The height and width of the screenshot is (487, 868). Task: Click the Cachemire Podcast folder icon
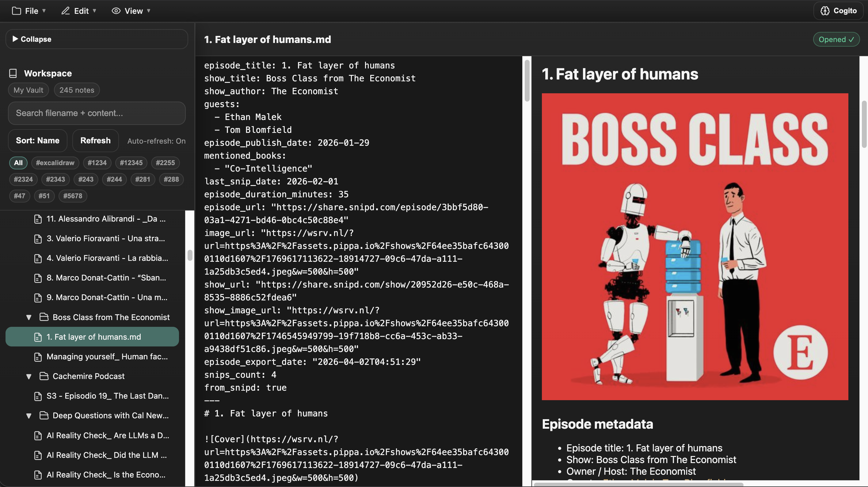(x=44, y=376)
